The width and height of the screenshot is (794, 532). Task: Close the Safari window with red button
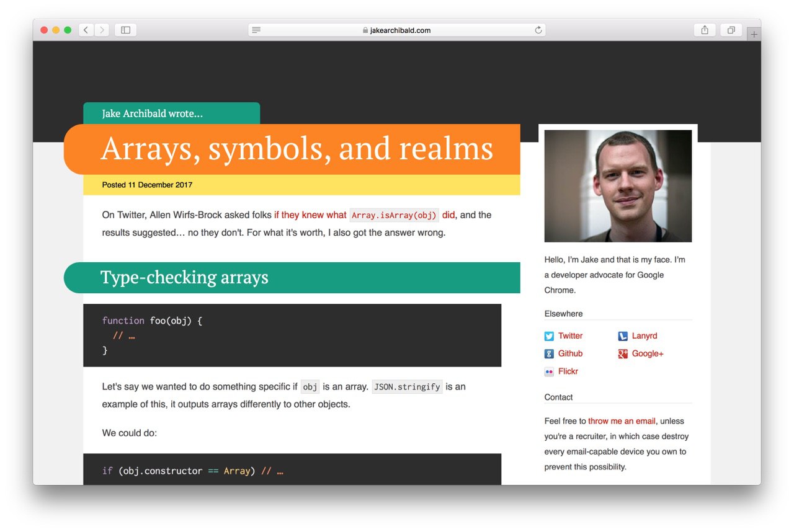44,30
